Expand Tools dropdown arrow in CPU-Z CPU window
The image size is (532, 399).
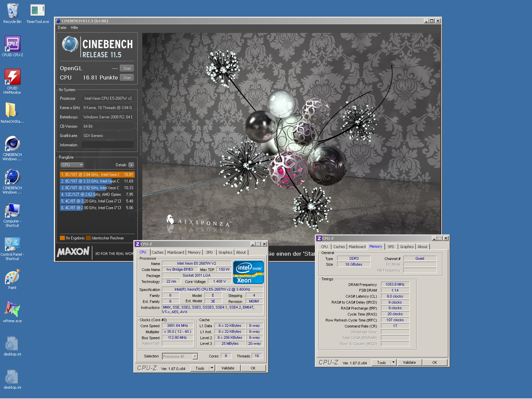[x=212, y=368]
